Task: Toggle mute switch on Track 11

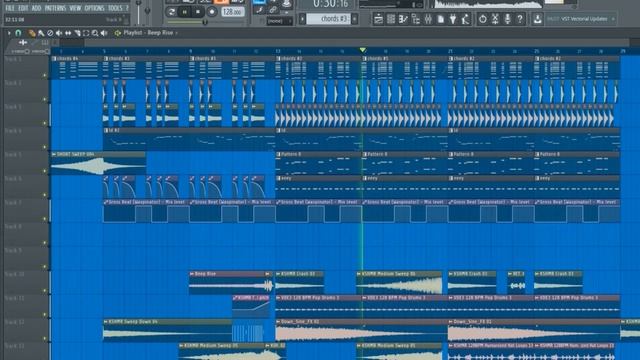Action: click(x=45, y=315)
